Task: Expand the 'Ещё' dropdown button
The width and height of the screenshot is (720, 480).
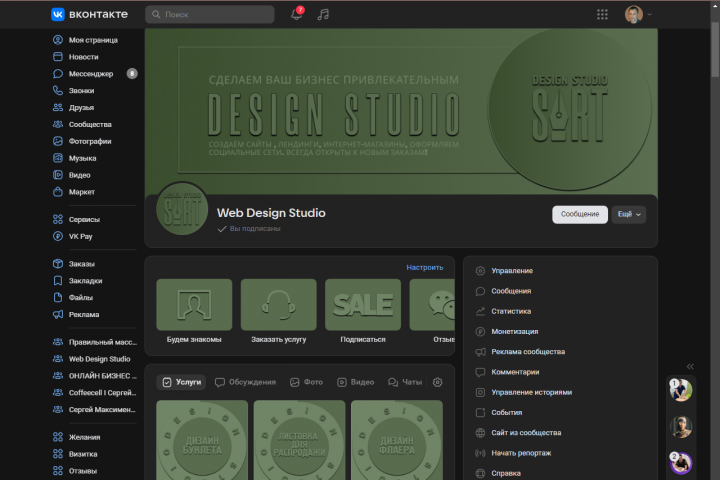Action: point(628,214)
